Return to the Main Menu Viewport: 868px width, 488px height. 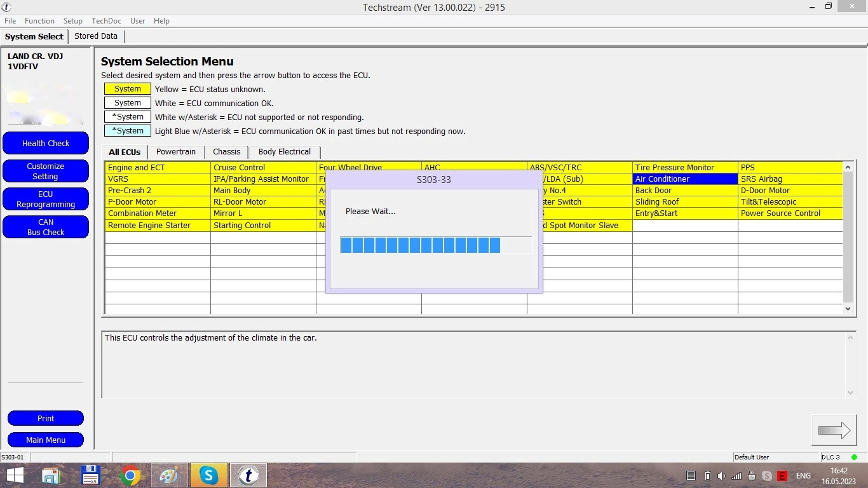click(x=46, y=440)
